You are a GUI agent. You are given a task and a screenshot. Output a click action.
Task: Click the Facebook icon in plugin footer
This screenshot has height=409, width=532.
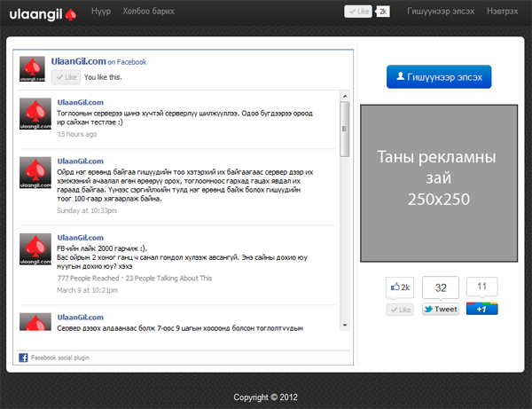coord(23,358)
